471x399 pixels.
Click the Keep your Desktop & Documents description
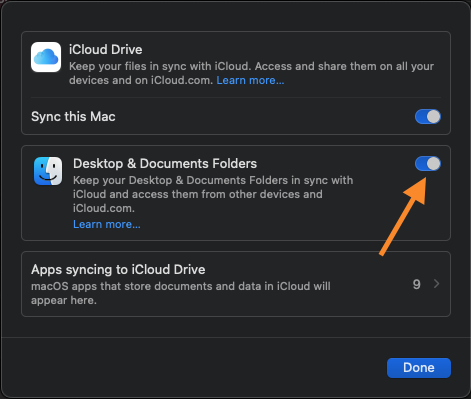213,194
